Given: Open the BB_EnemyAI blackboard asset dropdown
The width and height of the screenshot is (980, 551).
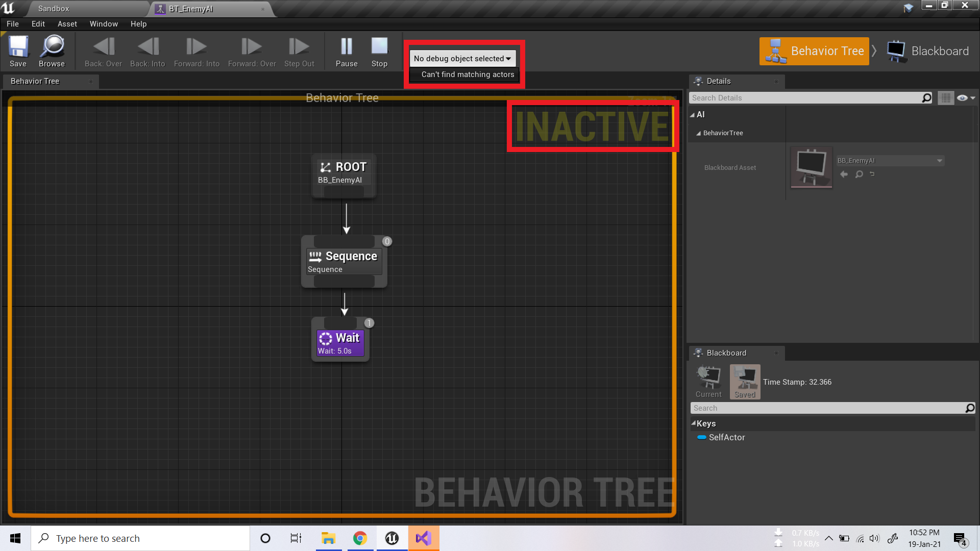Looking at the screenshot, I should click(890, 161).
